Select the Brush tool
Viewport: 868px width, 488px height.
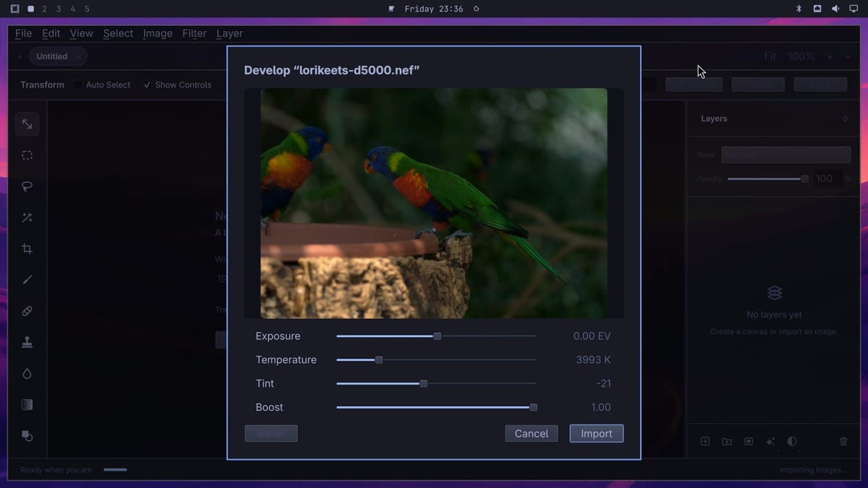point(27,280)
